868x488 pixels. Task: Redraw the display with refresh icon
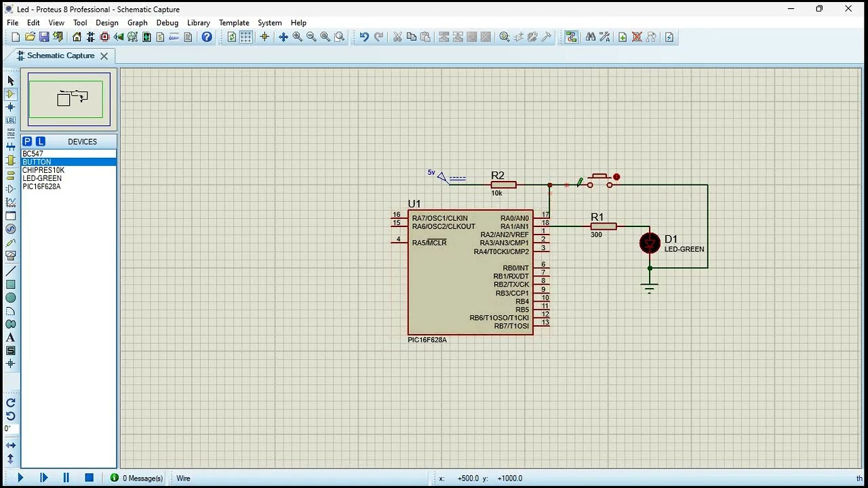(232, 37)
